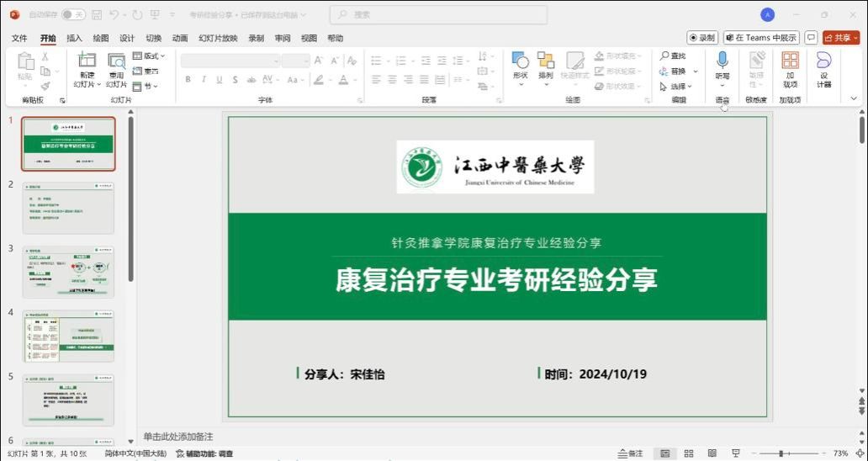This screenshot has height=461, width=868.
Task: Click 在 Teams 中展示 button
Action: click(x=761, y=38)
